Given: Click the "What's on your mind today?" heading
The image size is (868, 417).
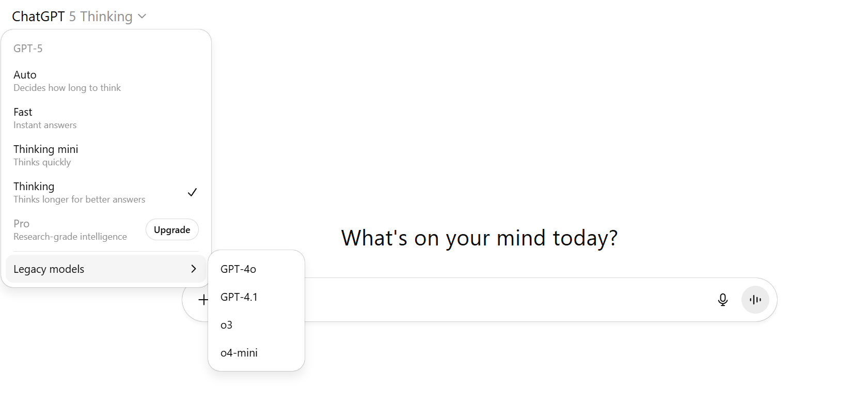Looking at the screenshot, I should 479,238.
